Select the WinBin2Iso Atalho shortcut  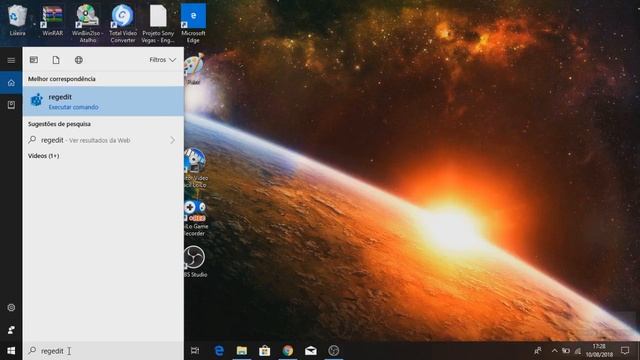pos(87,23)
